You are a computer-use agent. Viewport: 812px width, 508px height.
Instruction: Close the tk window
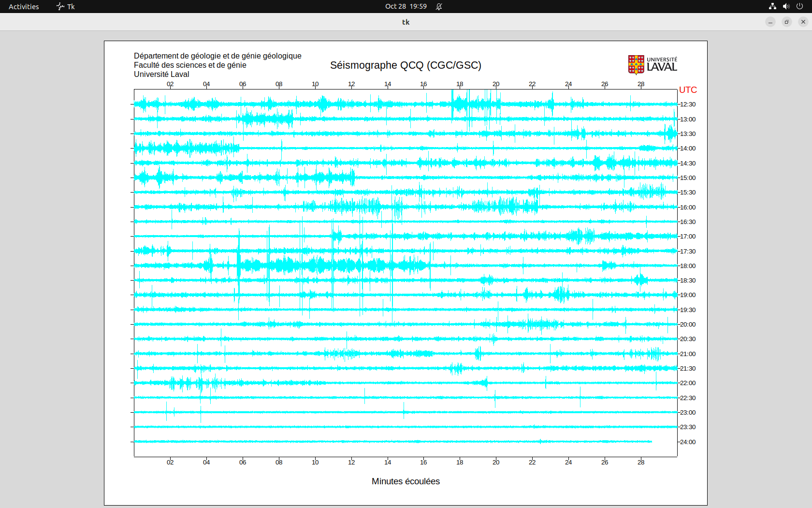803,22
